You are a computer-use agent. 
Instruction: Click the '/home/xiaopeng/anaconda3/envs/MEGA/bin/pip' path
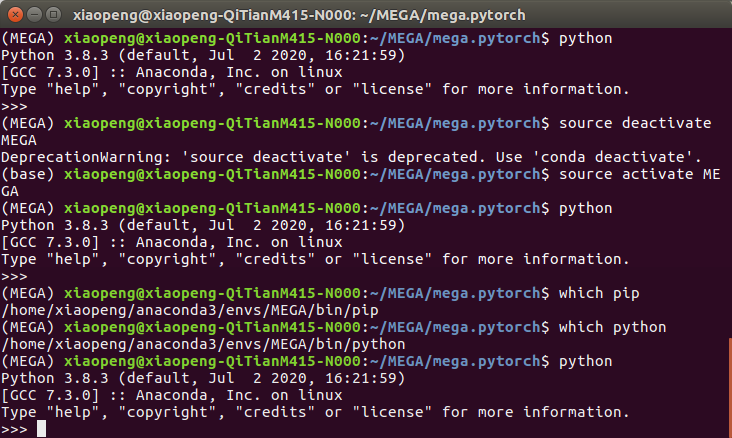pyautogui.click(x=190, y=311)
